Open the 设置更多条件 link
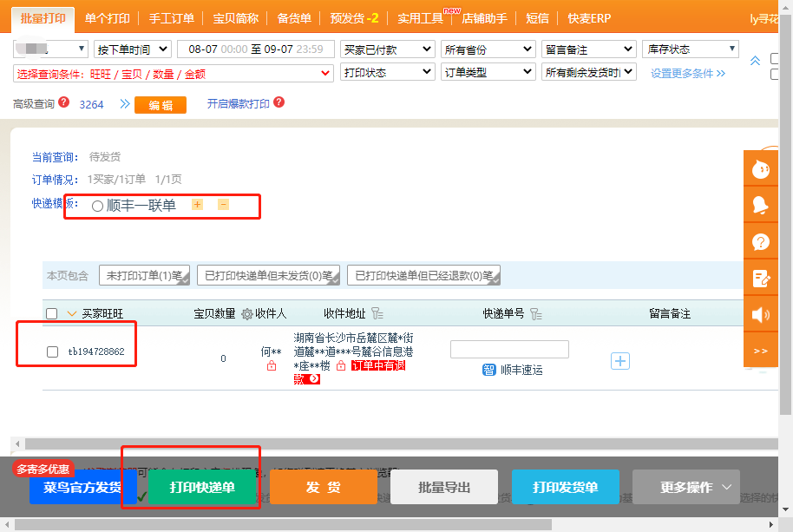This screenshot has width=793, height=532. (x=688, y=73)
